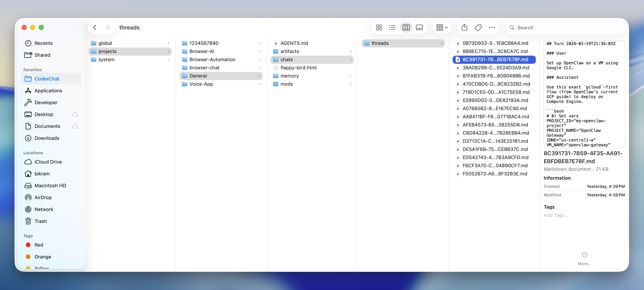Open Trash from the sidebar
Image resolution: width=644 pixels, height=290 pixels.
point(41,221)
